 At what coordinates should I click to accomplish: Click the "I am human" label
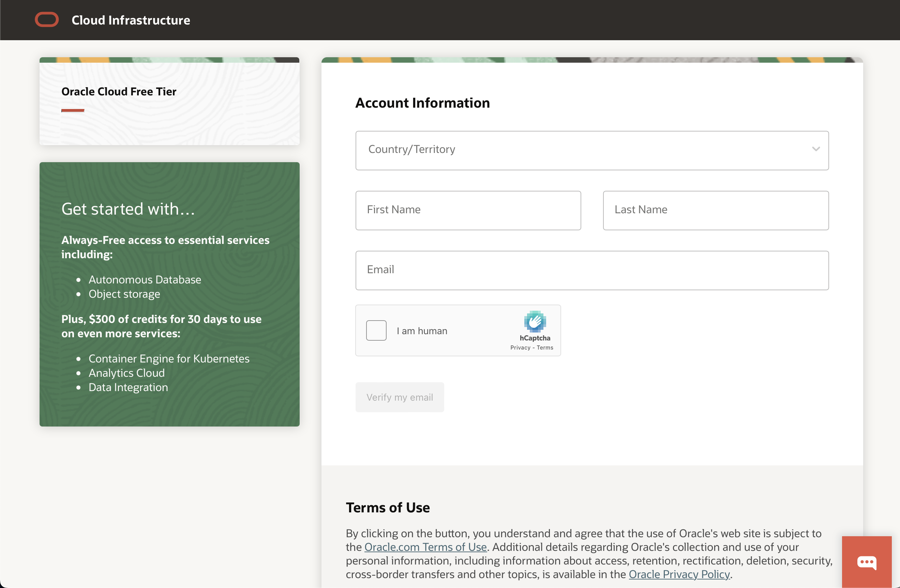pyautogui.click(x=422, y=331)
